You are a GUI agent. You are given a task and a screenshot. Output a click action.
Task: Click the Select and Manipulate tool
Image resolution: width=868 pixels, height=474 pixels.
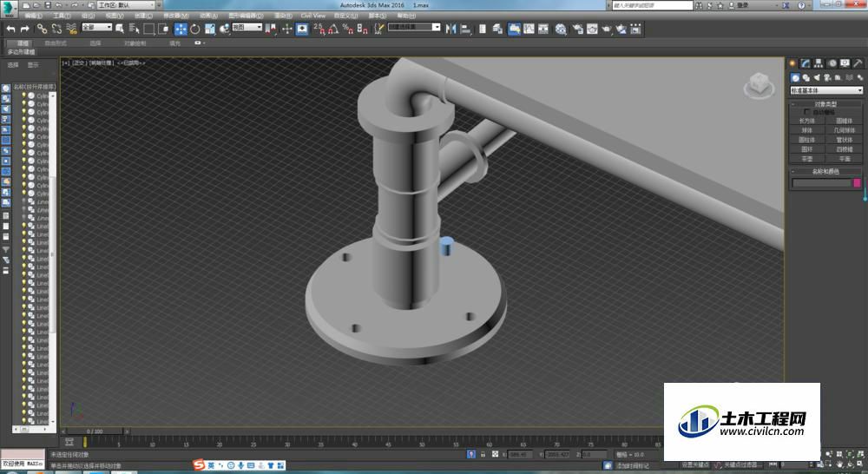(x=286, y=29)
